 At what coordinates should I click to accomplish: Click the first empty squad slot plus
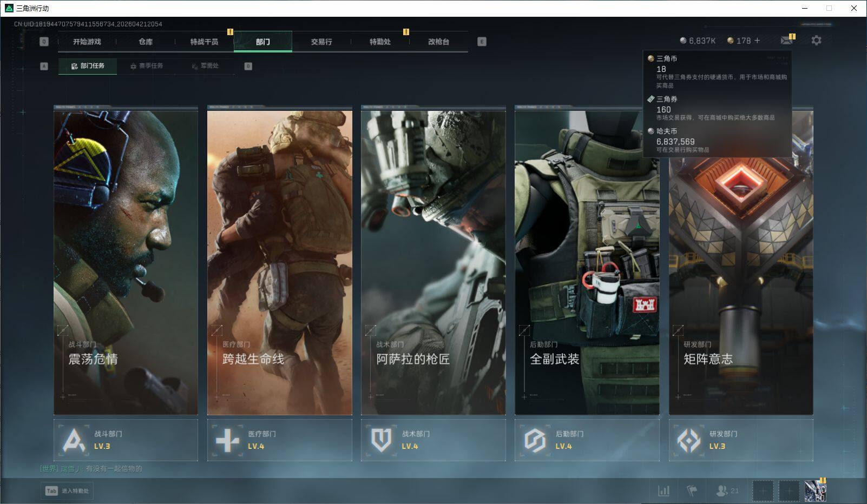pos(763,491)
